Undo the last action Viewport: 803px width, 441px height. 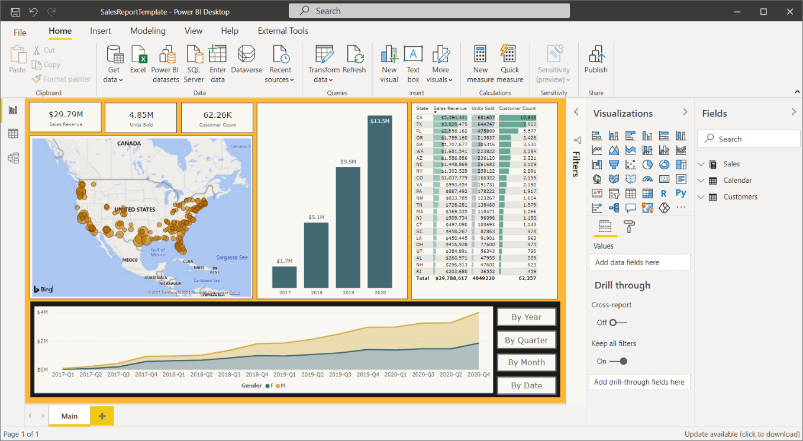coord(33,11)
